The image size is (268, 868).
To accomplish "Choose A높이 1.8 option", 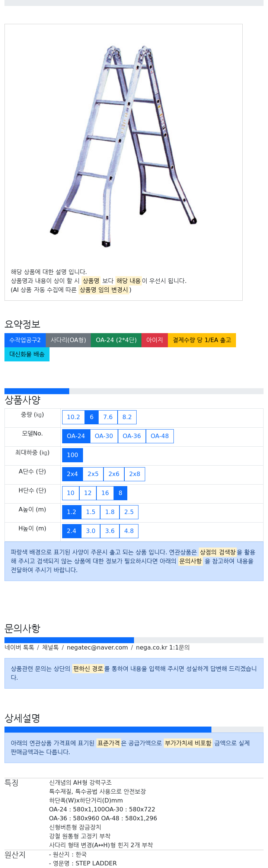I will 110,512.
